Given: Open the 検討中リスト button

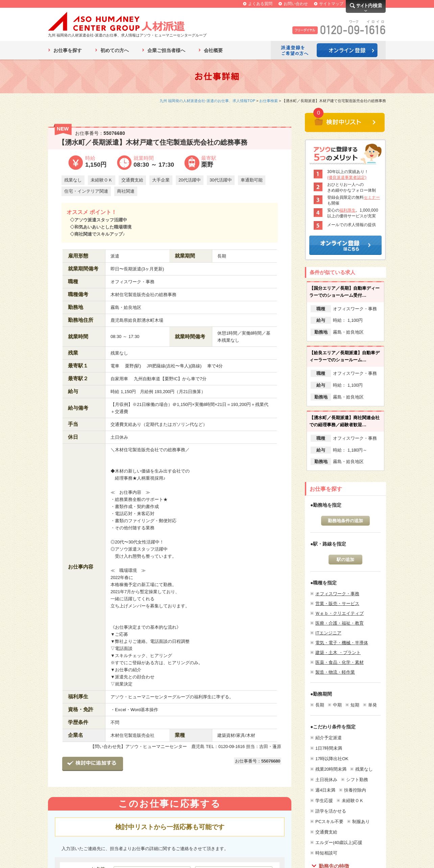Looking at the screenshot, I should (344, 122).
